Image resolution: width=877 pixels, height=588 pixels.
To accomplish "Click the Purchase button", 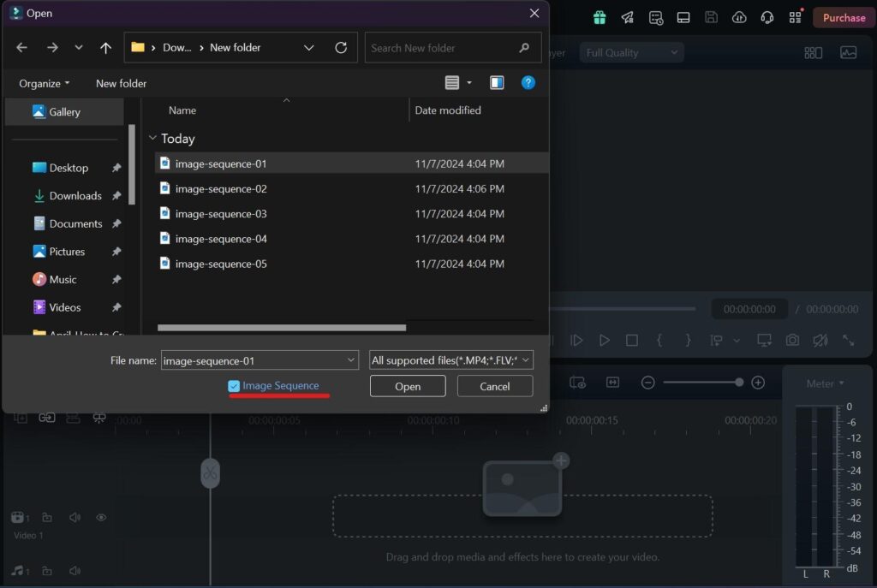I will pos(844,18).
